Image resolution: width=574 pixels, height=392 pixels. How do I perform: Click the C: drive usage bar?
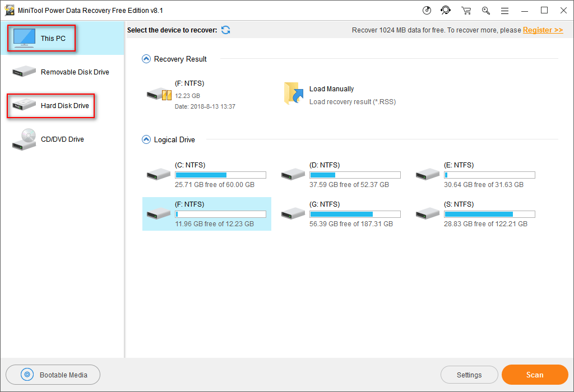pyautogui.click(x=220, y=175)
